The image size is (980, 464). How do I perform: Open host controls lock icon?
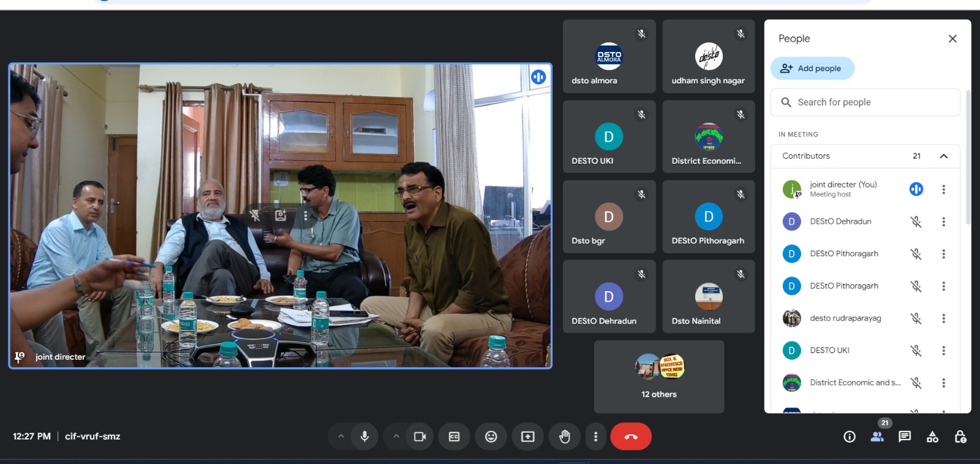(x=960, y=436)
